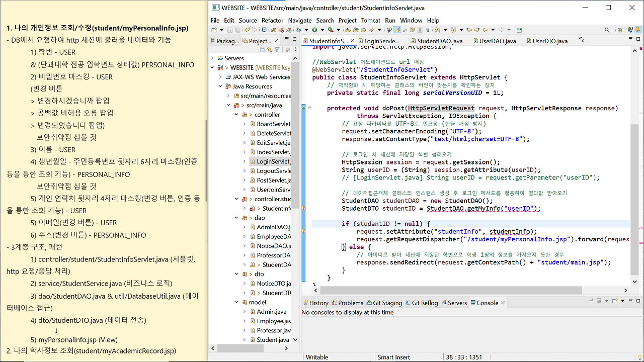Click the New file toolbar icon
644x362 pixels.
tap(214, 30)
